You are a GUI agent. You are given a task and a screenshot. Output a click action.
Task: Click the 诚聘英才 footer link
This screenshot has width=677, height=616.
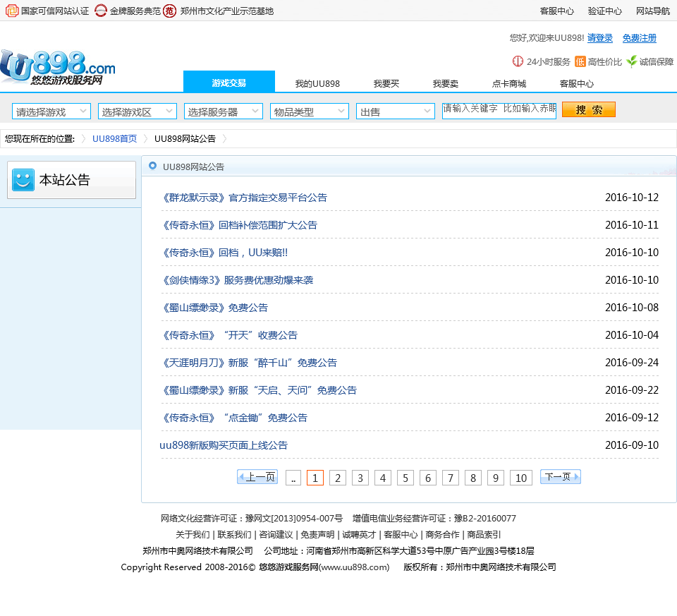click(x=359, y=535)
